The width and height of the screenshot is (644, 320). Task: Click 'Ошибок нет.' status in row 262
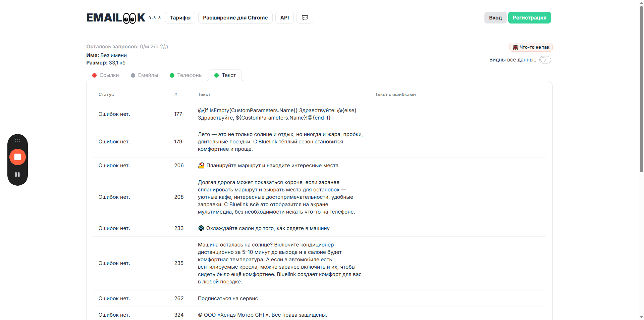(114, 299)
